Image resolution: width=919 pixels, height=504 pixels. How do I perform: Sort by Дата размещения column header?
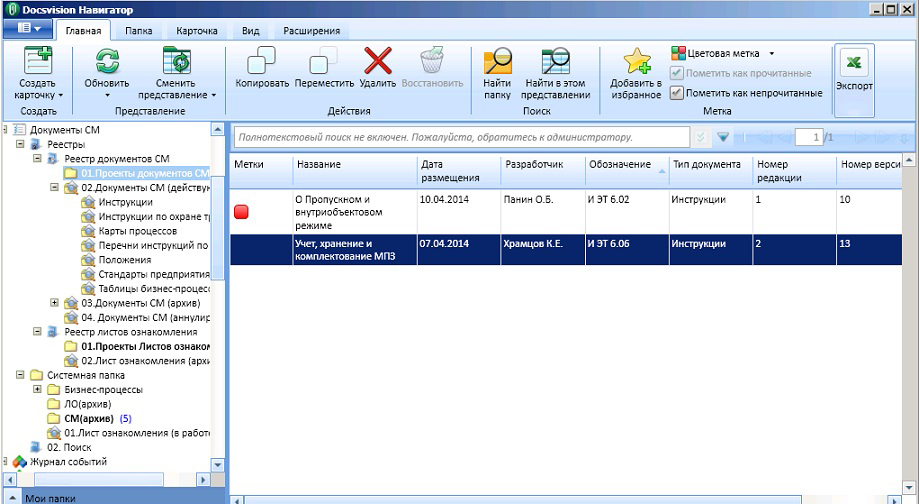pos(459,171)
